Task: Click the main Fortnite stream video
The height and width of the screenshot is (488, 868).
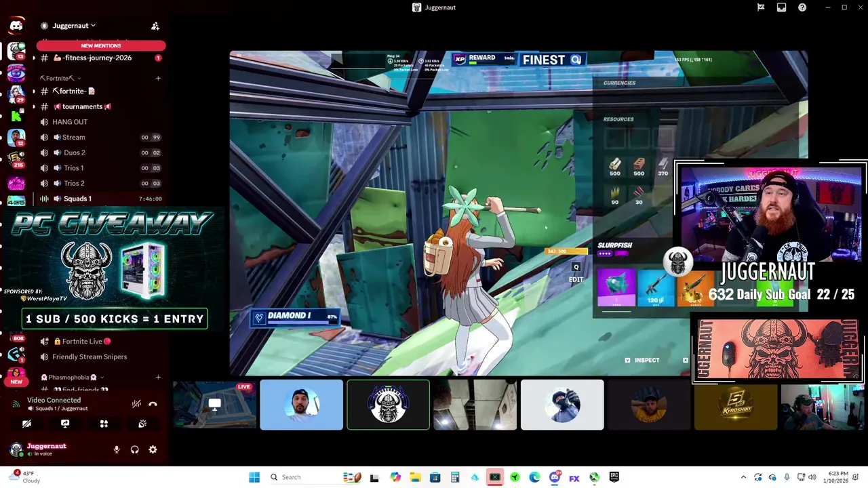Action: [x=518, y=213]
